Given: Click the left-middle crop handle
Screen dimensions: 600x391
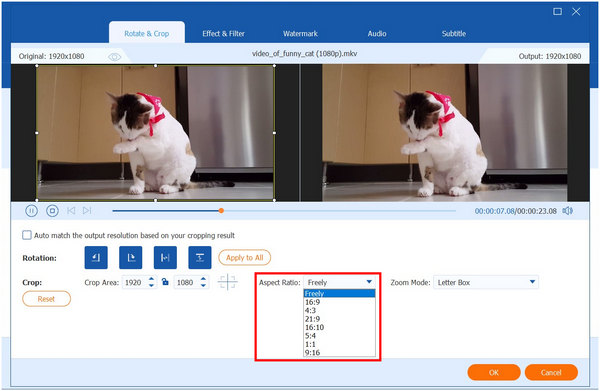Looking at the screenshot, I should coord(37,133).
